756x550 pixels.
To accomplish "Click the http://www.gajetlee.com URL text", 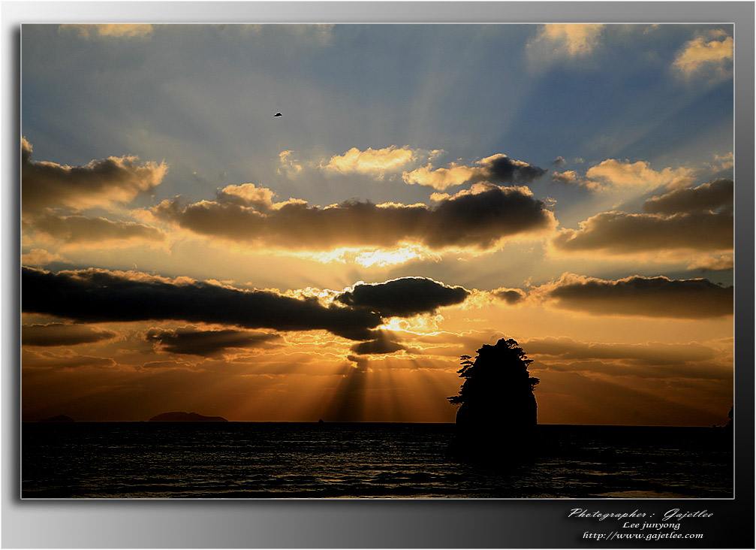I will click(643, 535).
